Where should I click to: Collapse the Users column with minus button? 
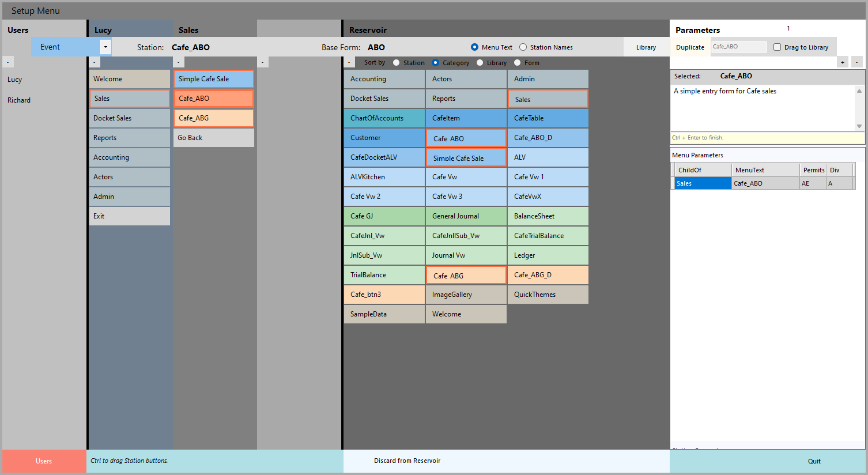[x=8, y=62]
